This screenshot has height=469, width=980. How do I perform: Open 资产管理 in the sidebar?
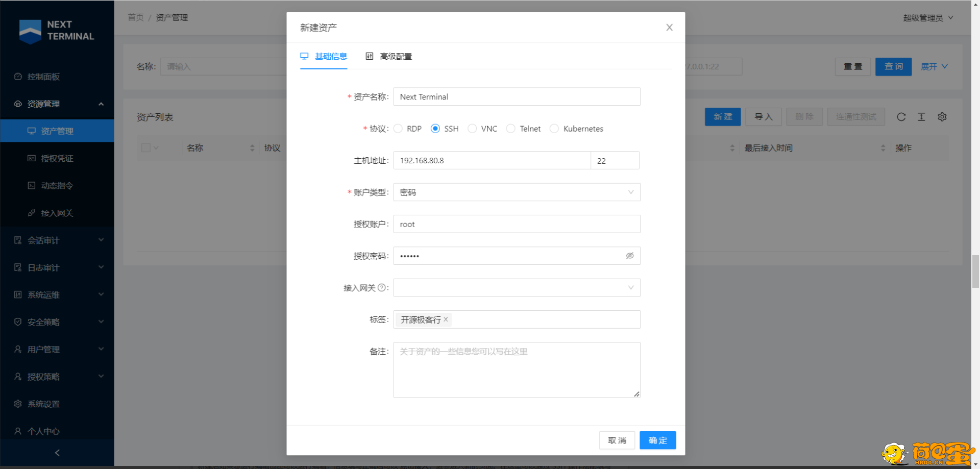(57, 131)
